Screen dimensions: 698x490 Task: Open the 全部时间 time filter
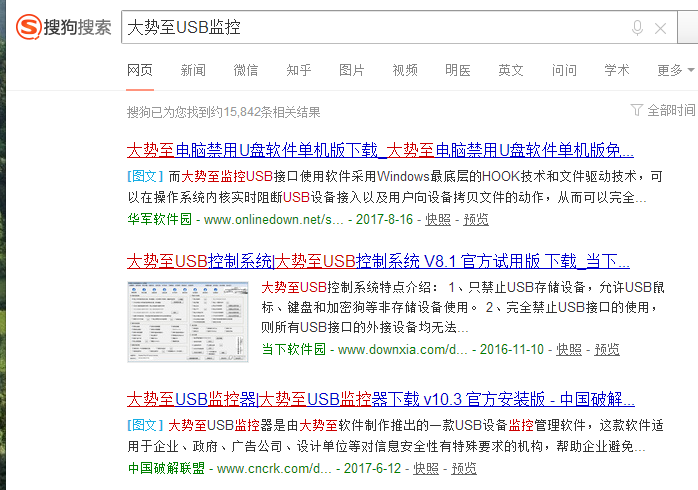pyautogui.click(x=663, y=110)
